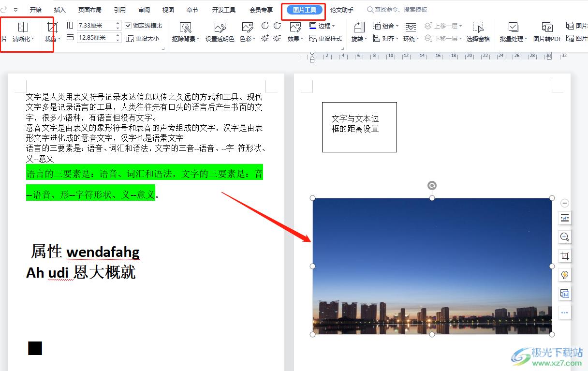Open the size group dialog launcher
588x371 pixels.
162,48
